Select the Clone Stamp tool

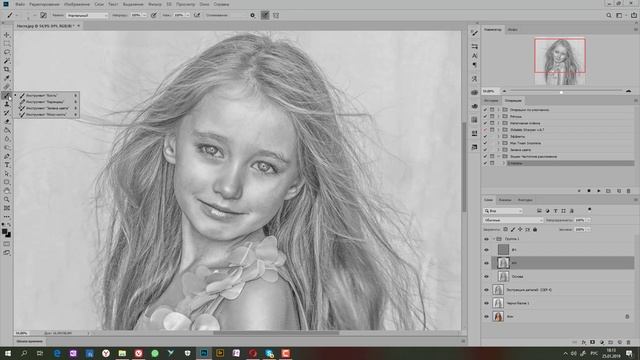[7, 104]
